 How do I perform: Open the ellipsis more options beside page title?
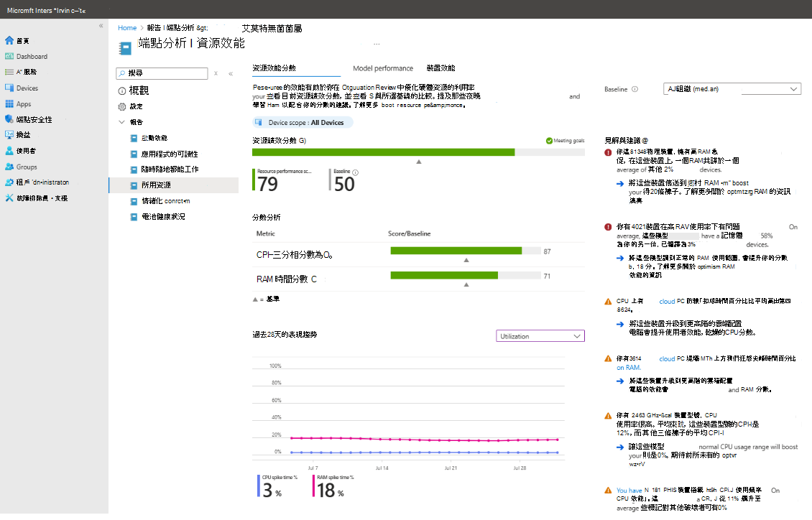click(x=377, y=44)
